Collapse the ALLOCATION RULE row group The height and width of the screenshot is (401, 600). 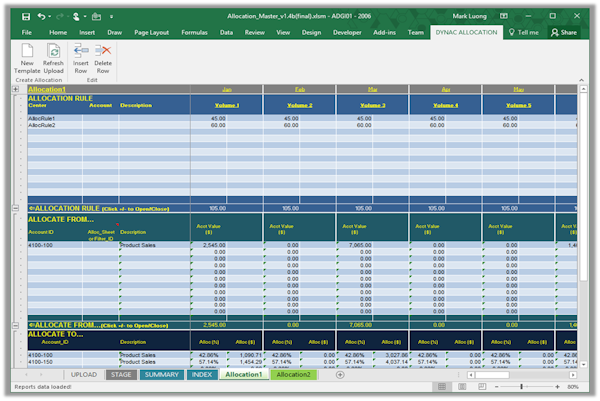point(16,208)
